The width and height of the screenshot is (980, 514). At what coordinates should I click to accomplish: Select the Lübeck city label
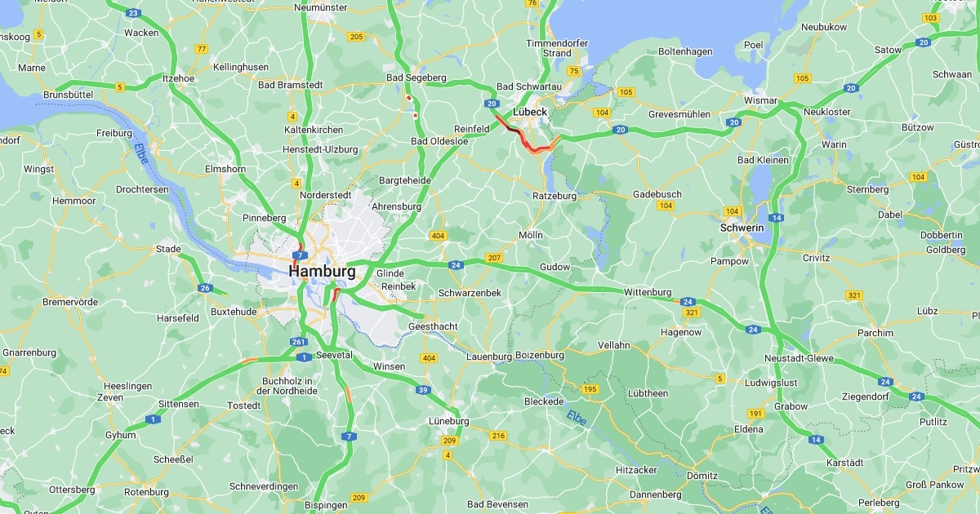tap(529, 112)
